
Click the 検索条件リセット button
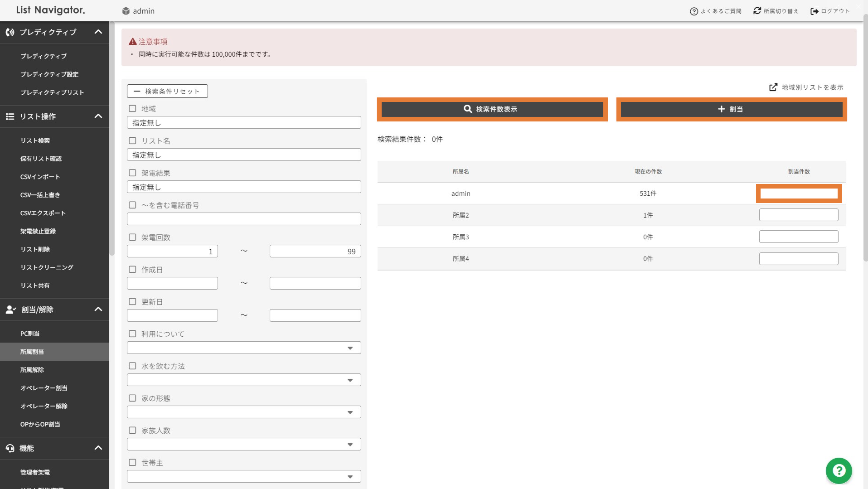pyautogui.click(x=167, y=91)
